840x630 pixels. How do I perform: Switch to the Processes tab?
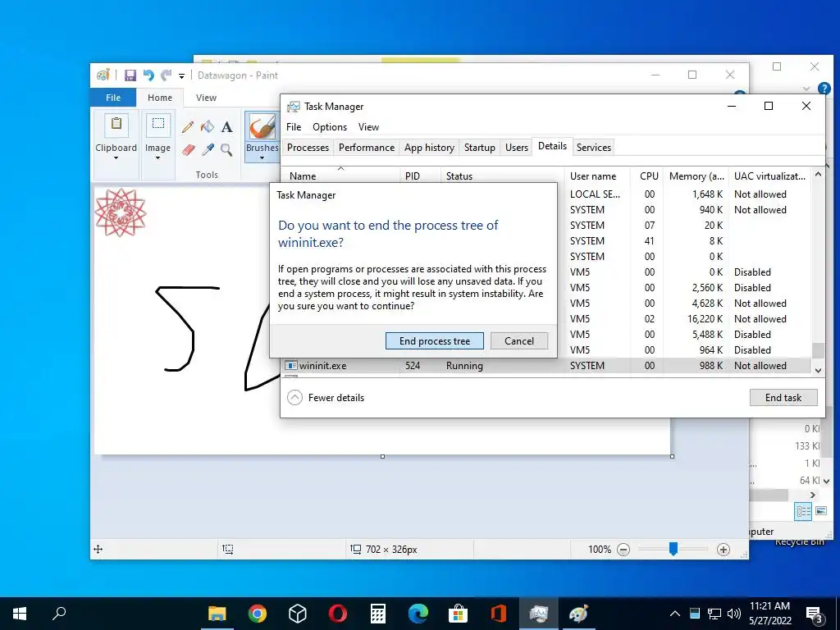pyautogui.click(x=308, y=148)
